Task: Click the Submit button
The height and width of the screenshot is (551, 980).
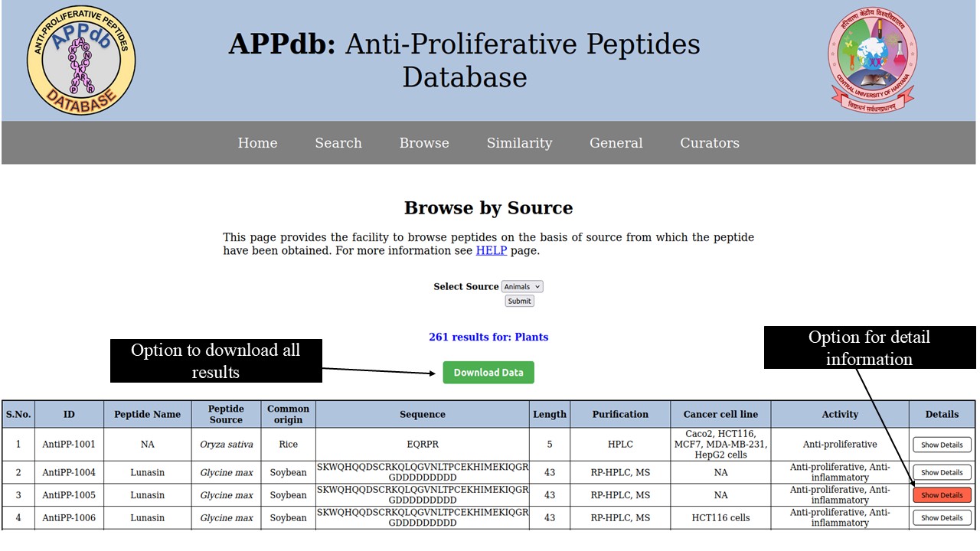Action: coord(519,301)
